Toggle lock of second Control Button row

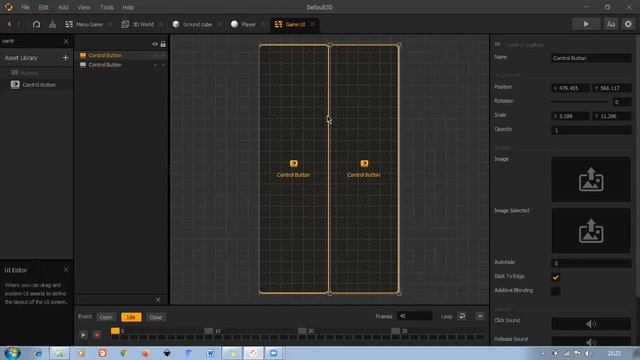click(x=163, y=65)
